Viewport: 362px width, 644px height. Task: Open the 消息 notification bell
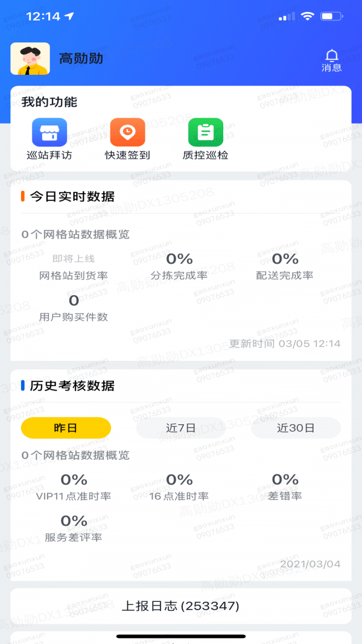[x=332, y=59]
